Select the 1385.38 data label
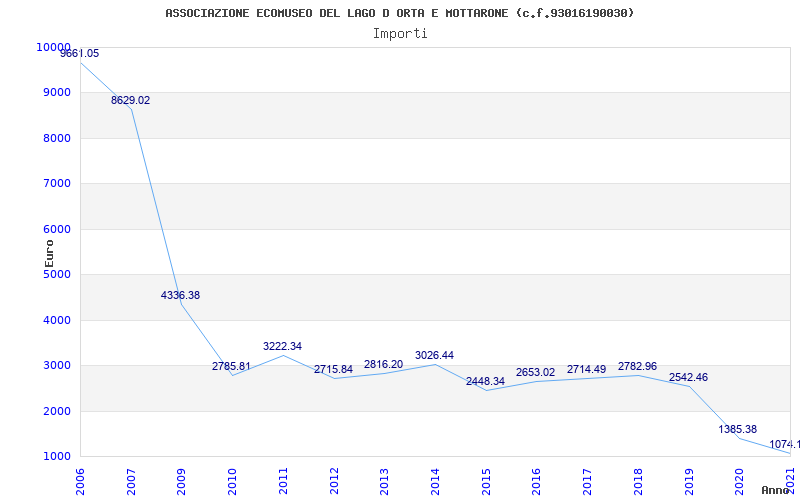 point(738,430)
